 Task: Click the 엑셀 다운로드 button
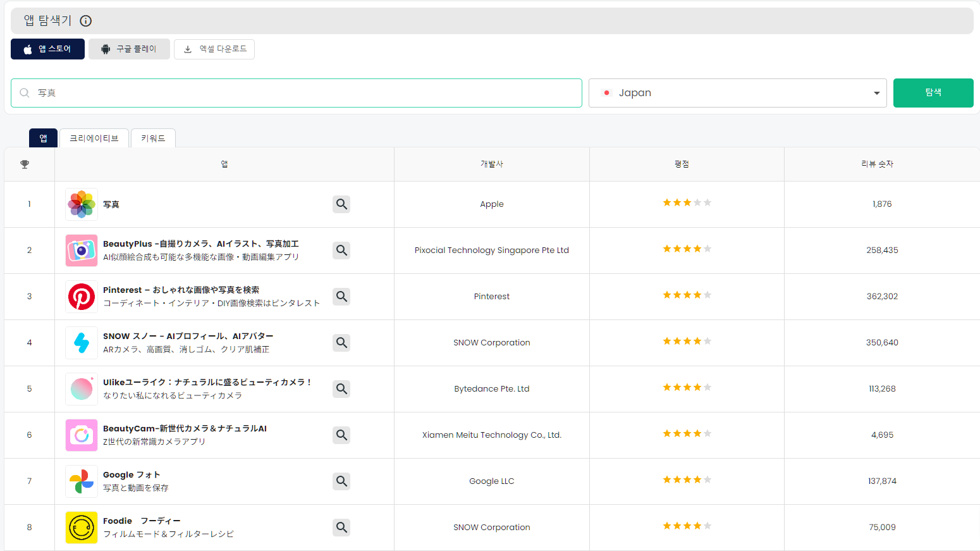tap(214, 49)
